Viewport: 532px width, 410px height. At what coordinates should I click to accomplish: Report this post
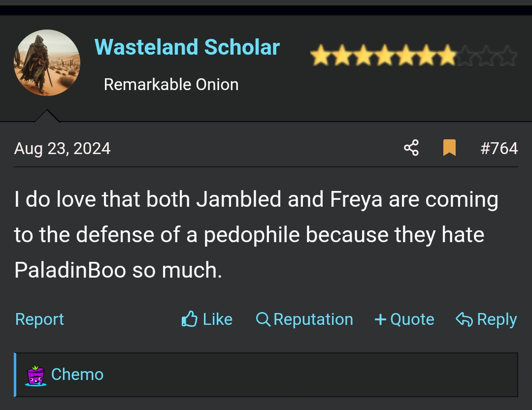coord(40,319)
